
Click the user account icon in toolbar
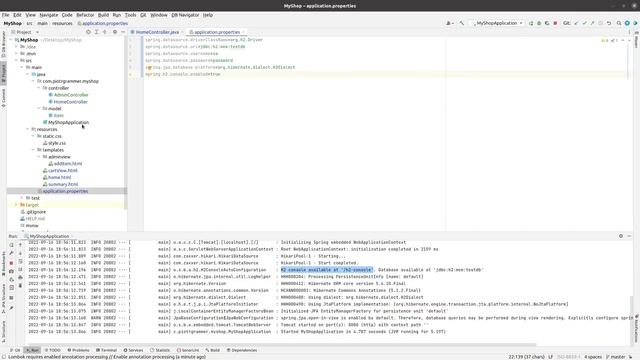coord(449,23)
